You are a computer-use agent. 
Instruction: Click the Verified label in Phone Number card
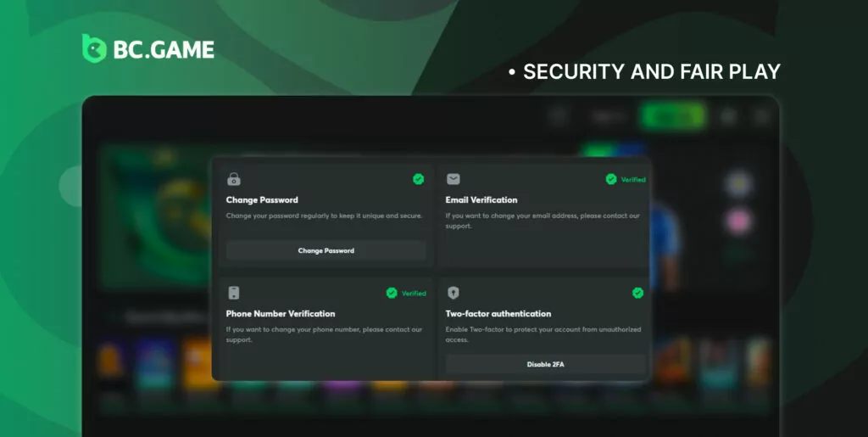pyautogui.click(x=414, y=294)
